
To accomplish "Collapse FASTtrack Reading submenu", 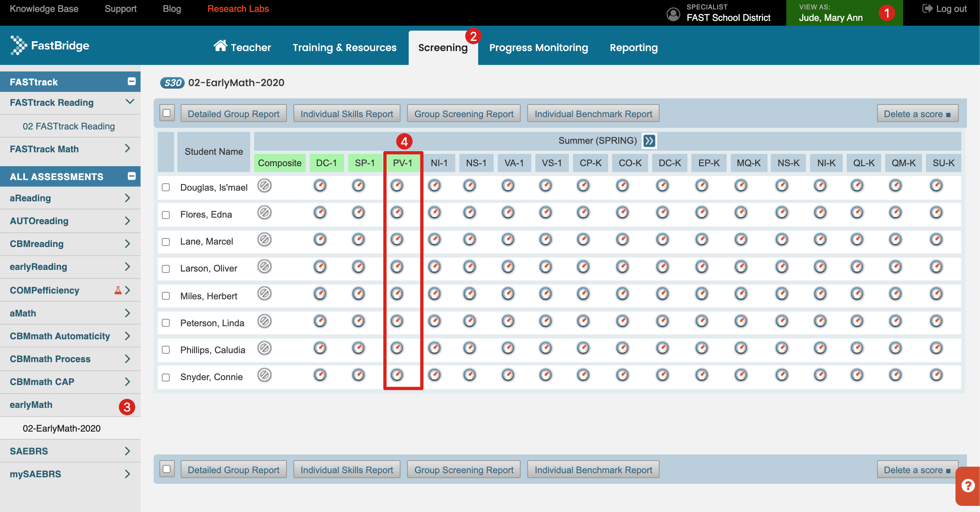I will 130,102.
